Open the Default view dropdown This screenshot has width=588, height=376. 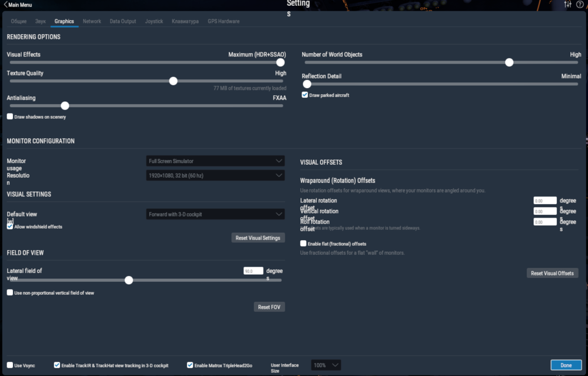215,214
